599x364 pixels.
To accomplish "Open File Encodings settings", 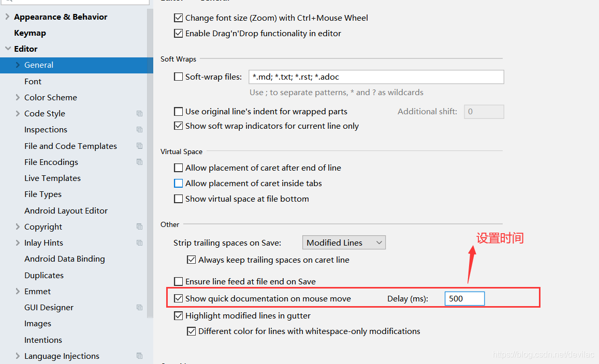I will [51, 162].
